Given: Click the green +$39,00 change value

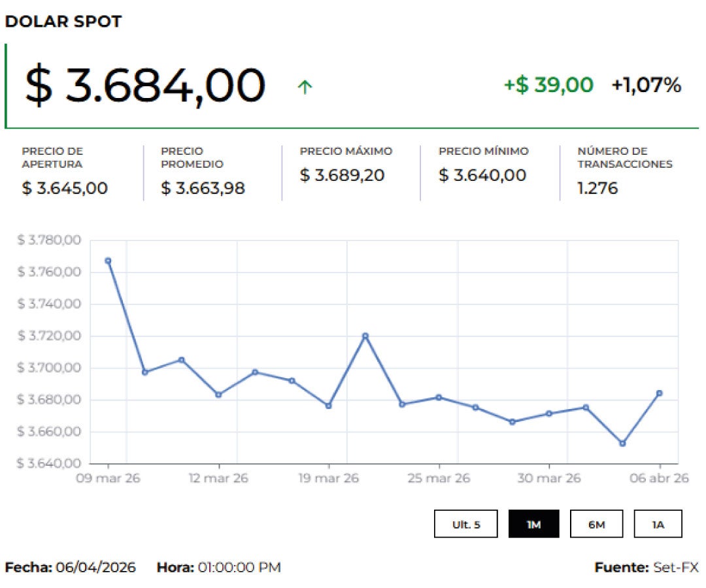Looking at the screenshot, I should [x=548, y=85].
